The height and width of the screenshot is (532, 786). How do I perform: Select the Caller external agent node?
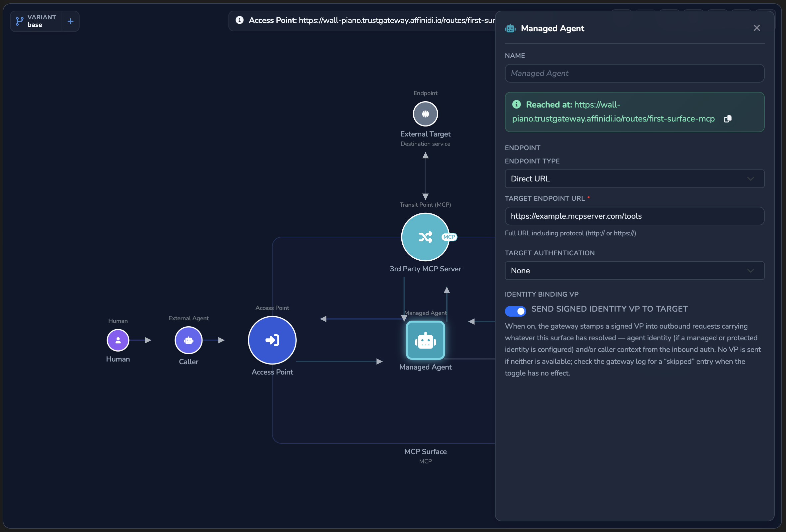(x=189, y=340)
